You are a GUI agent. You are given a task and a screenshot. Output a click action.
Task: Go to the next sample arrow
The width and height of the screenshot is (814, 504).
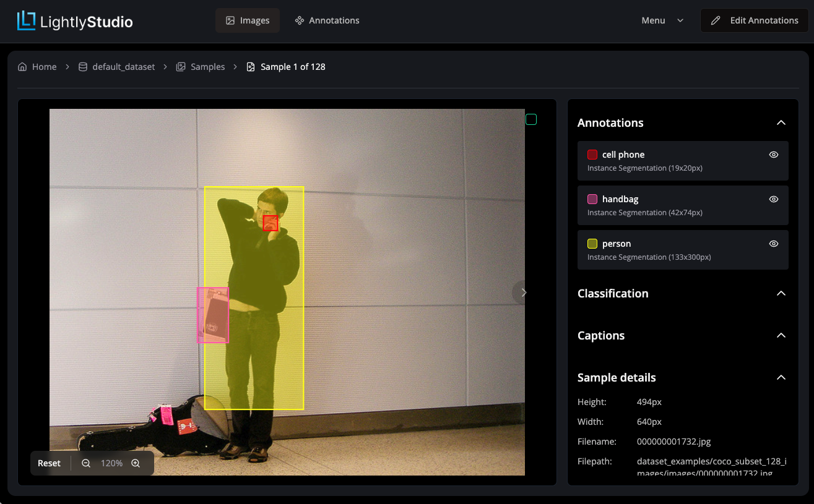(x=524, y=293)
